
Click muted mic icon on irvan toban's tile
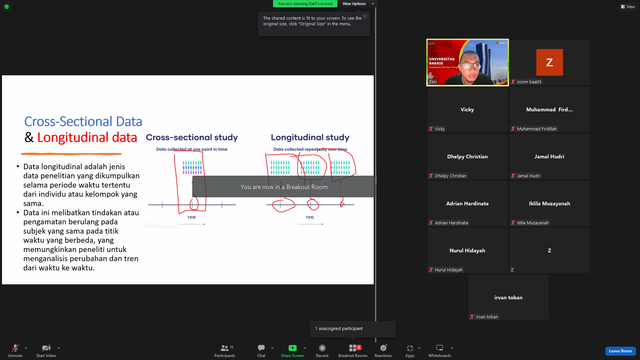tap(472, 317)
